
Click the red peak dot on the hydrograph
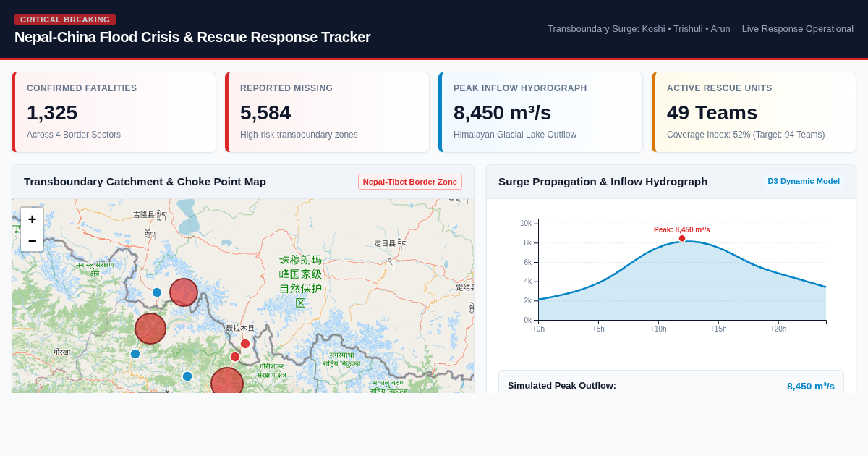point(682,238)
